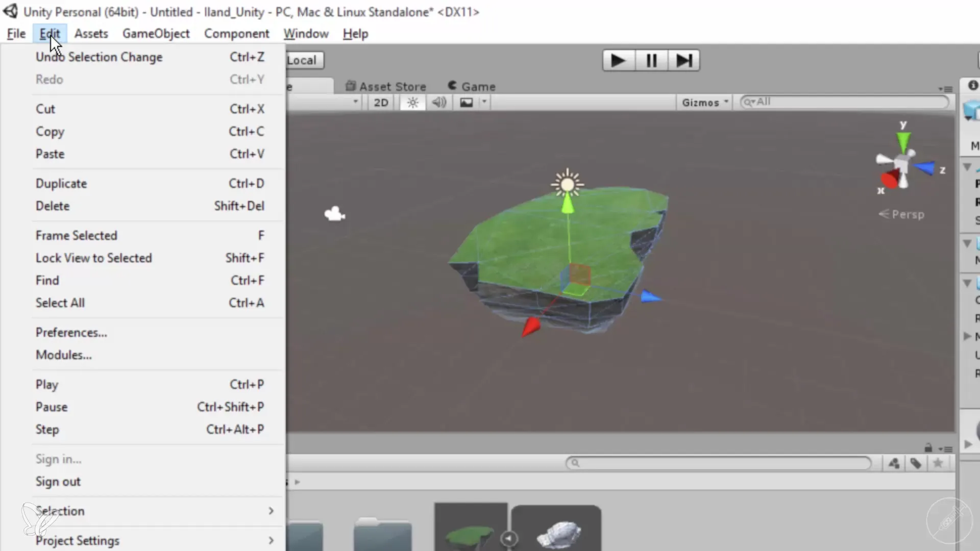The image size is (980, 551).
Task: Toggle the Project panel lock icon
Action: pos(928,448)
